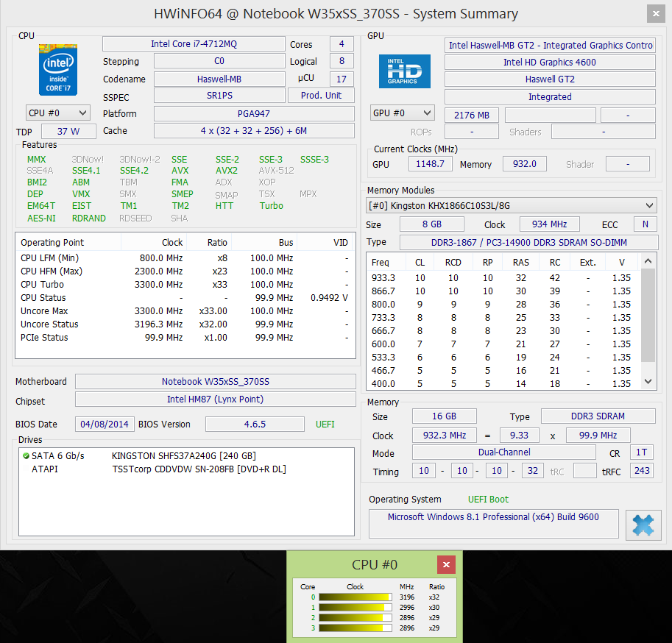The image size is (672, 643).
Task: Click the 2176 MB GPU memory field
Action: click(471, 116)
